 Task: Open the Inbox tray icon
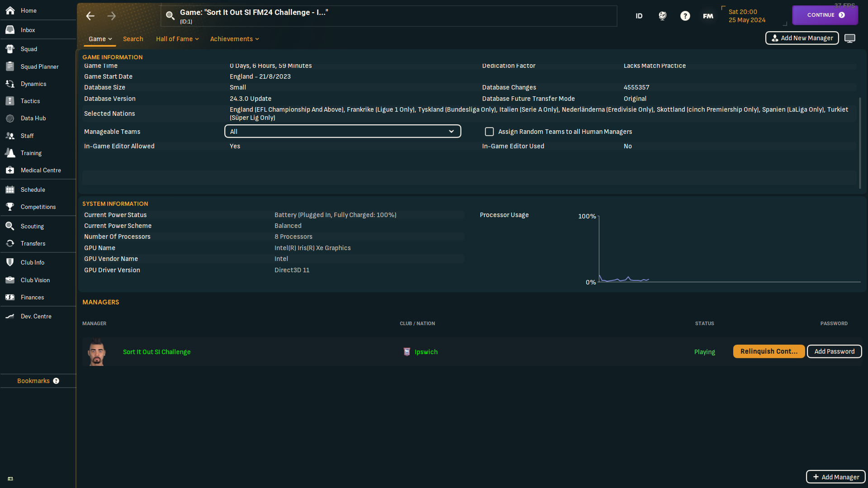pos(10,30)
